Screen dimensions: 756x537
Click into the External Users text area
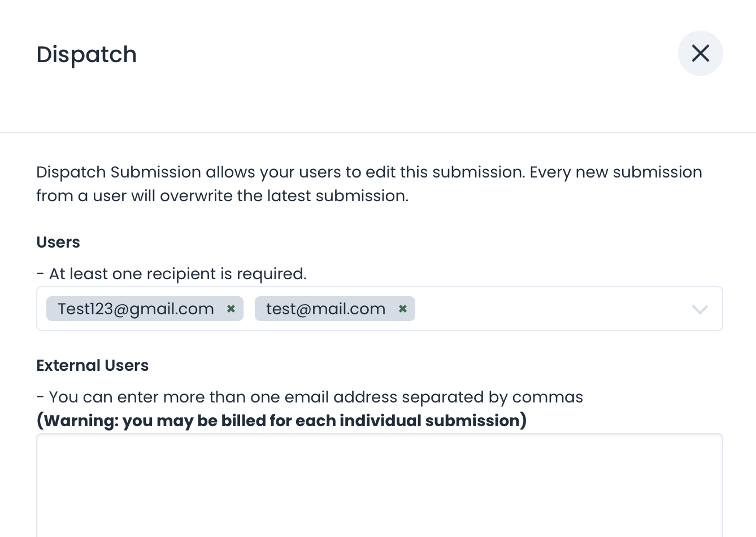click(379, 486)
